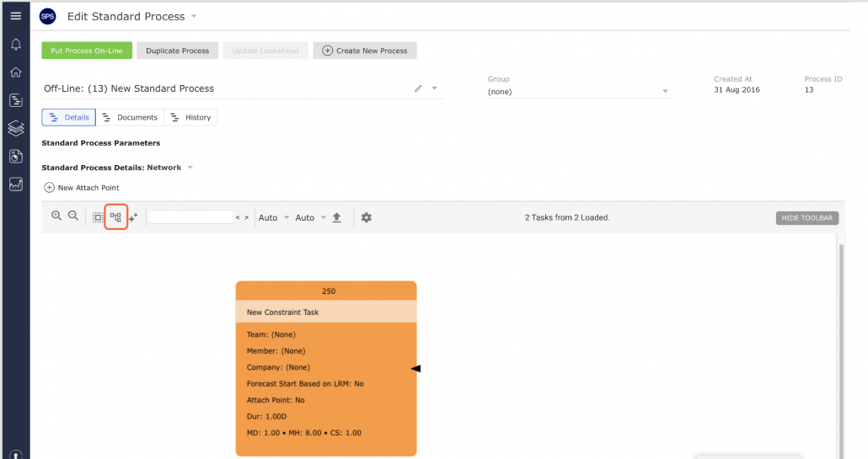The width and height of the screenshot is (868, 459).
Task: Expand Standard Process Details: Network dropdown
Action: pos(190,168)
